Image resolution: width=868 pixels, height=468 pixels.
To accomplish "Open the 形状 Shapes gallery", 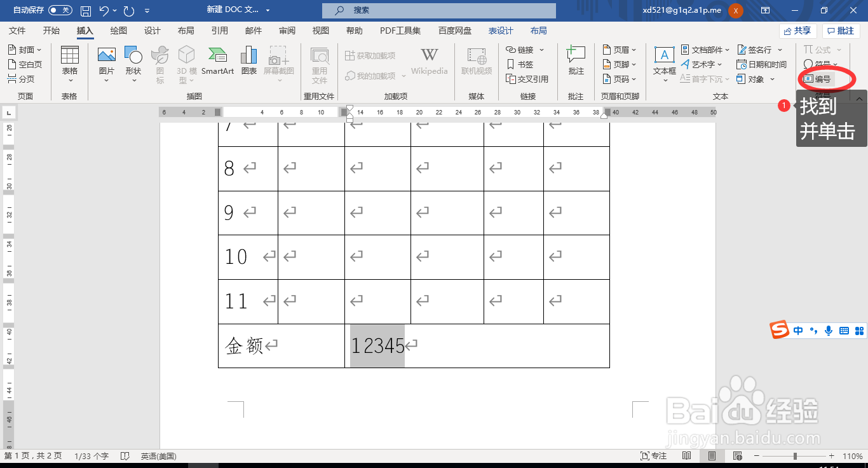I will (133, 65).
